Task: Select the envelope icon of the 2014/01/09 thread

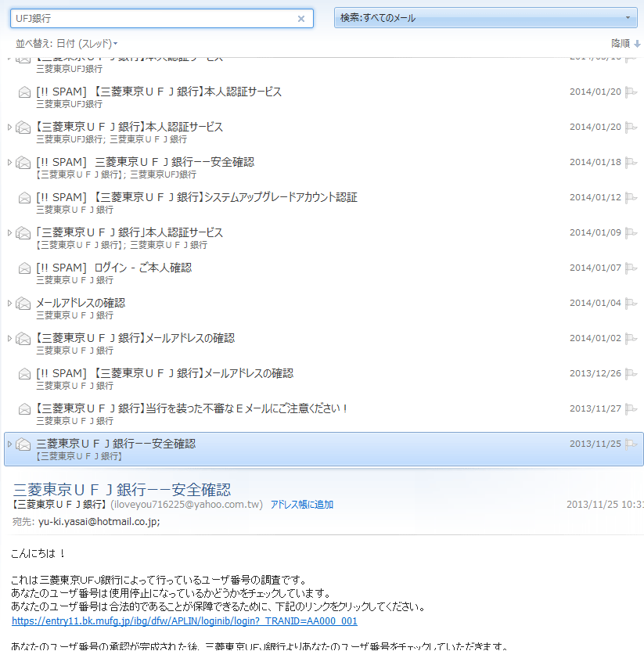Action: (23, 233)
